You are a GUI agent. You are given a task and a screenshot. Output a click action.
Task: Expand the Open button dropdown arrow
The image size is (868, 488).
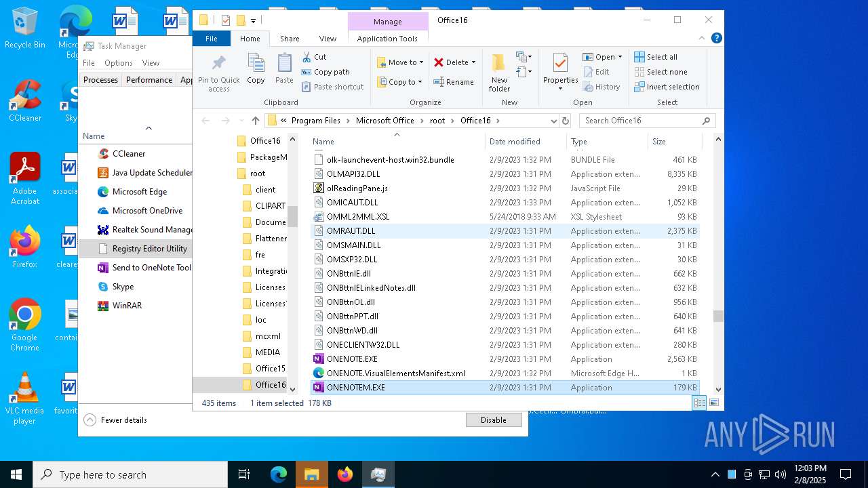click(x=620, y=57)
